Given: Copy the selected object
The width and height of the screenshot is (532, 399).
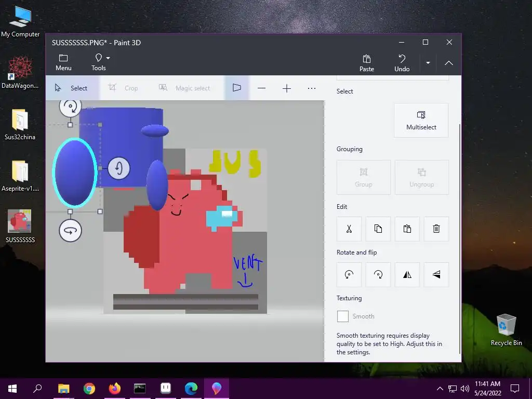Looking at the screenshot, I should pos(378,229).
